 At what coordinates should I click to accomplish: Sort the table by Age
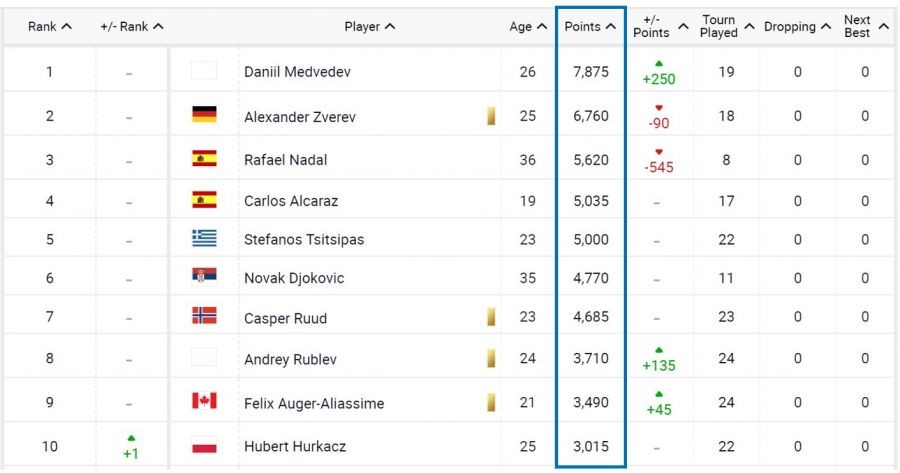click(x=527, y=27)
